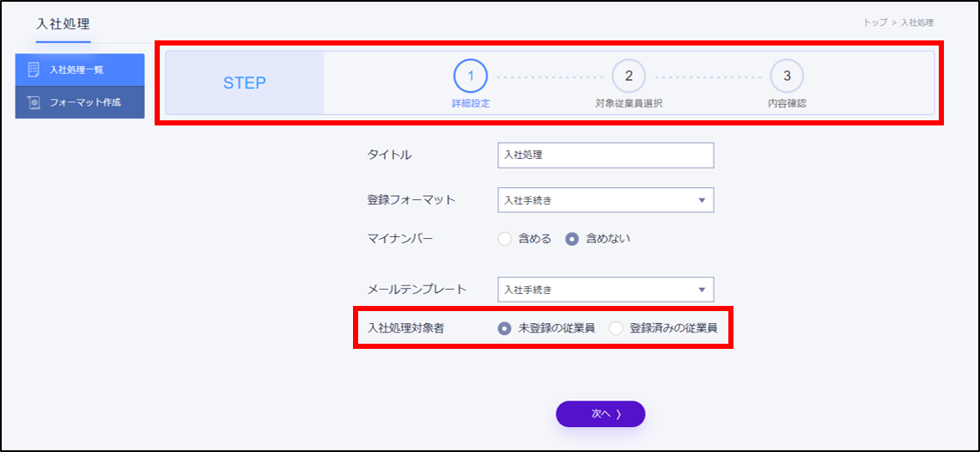This screenshot has width=980, height=452.
Task: Click the 対象従業員選択 step label
Action: point(629,104)
